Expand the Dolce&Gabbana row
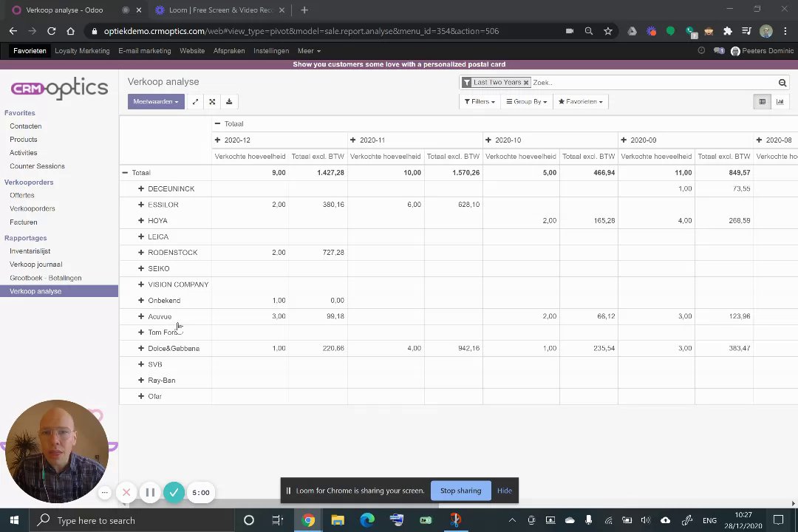Image resolution: width=798 pixels, height=532 pixels. (141, 348)
